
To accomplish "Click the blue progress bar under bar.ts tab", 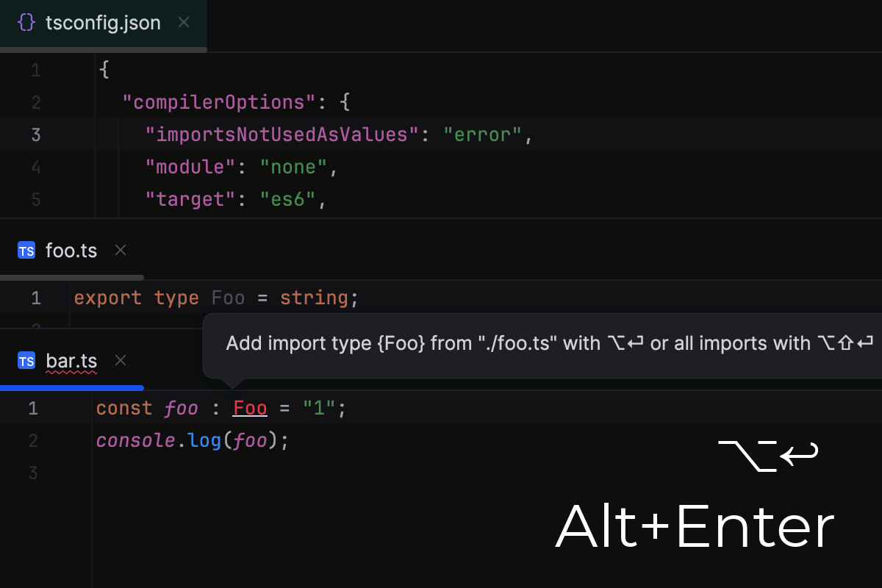I will click(x=71, y=387).
